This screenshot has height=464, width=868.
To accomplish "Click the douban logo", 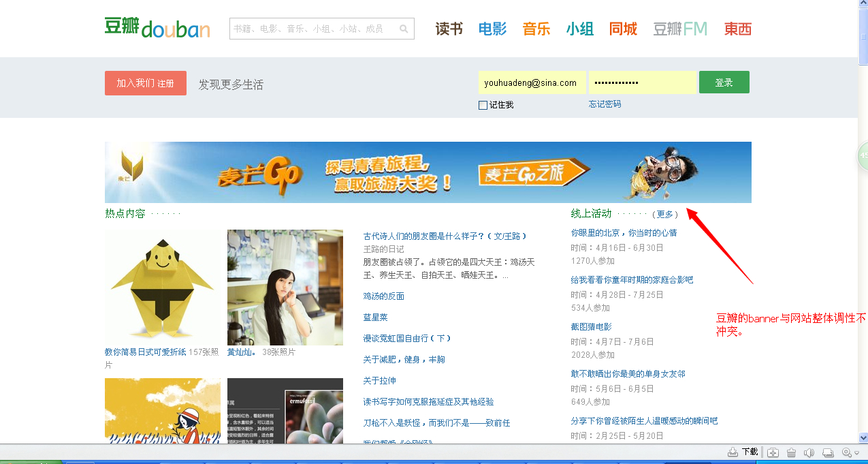I will 157,28.
